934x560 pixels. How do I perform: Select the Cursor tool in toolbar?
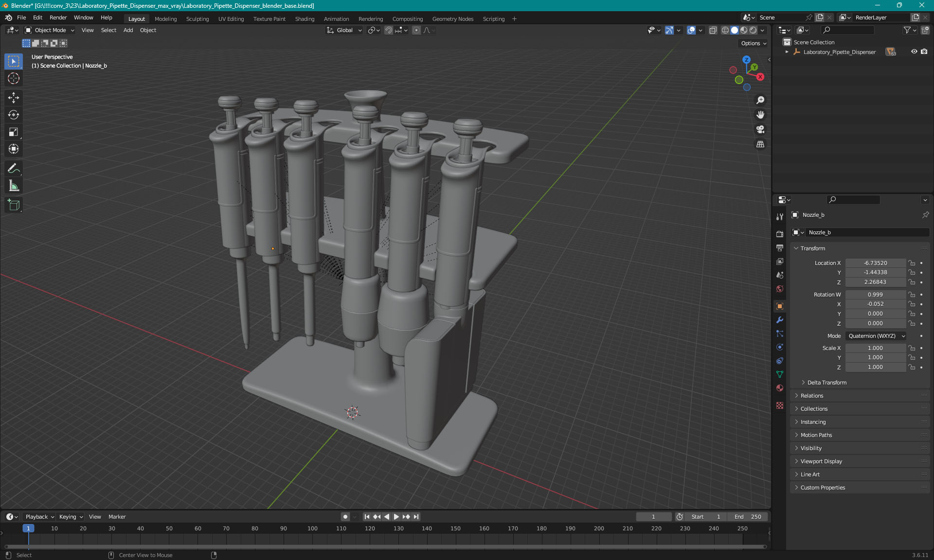(15, 78)
